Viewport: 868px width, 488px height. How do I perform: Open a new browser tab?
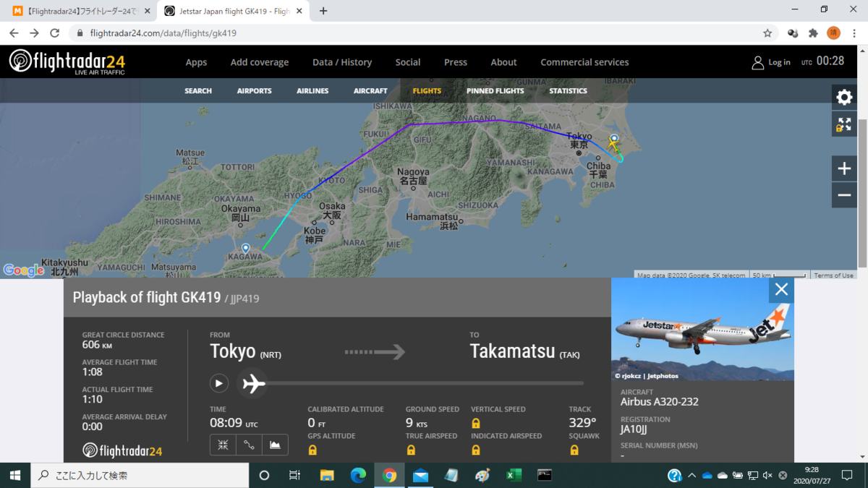(x=323, y=11)
